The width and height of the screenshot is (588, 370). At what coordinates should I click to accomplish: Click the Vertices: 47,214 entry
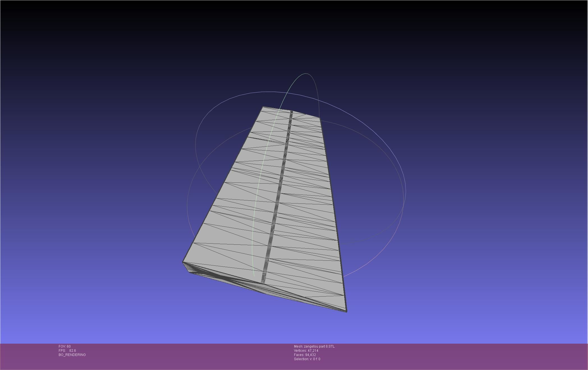coord(306,351)
